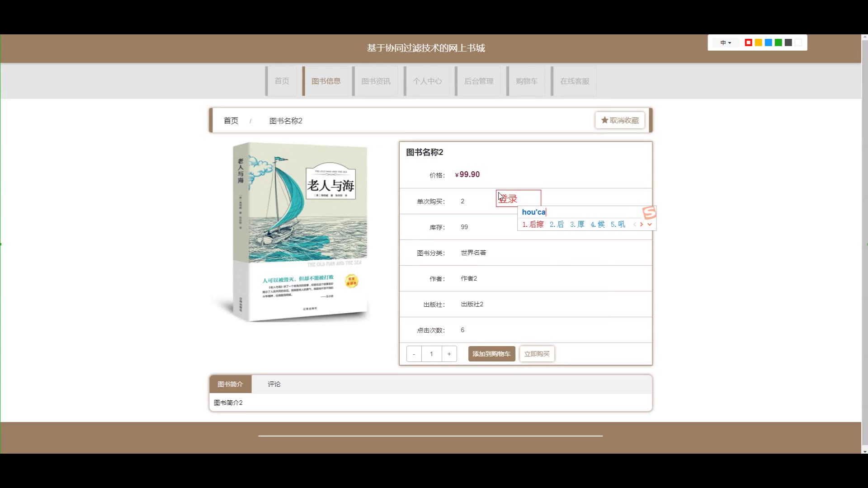Open the 首页 navigation menu item
Viewport: 868px width, 488px height.
[x=282, y=81]
